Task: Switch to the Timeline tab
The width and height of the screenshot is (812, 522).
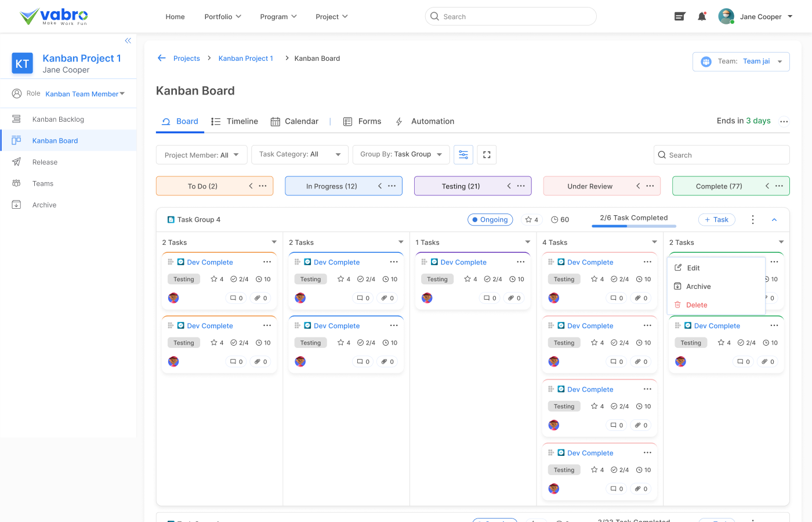Action: pos(234,121)
